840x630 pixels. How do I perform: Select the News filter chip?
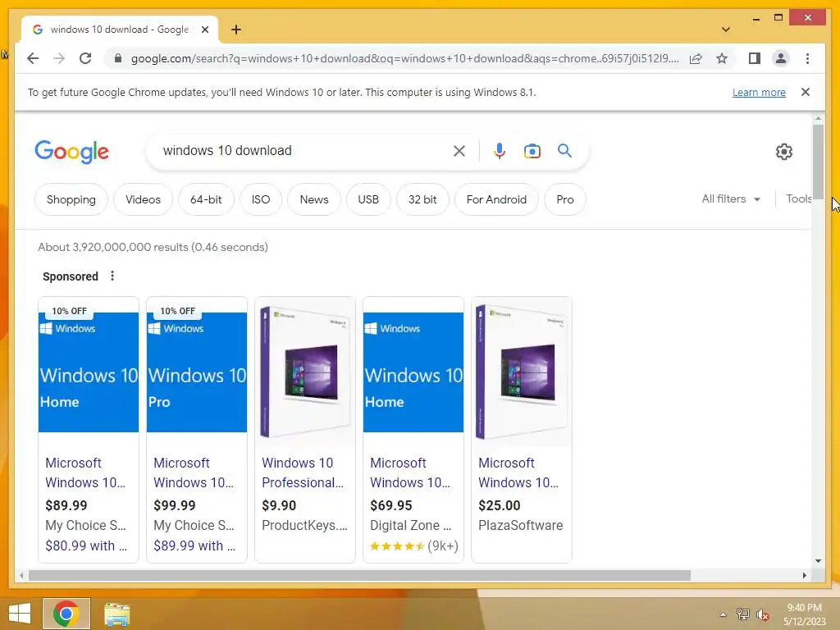(x=314, y=199)
